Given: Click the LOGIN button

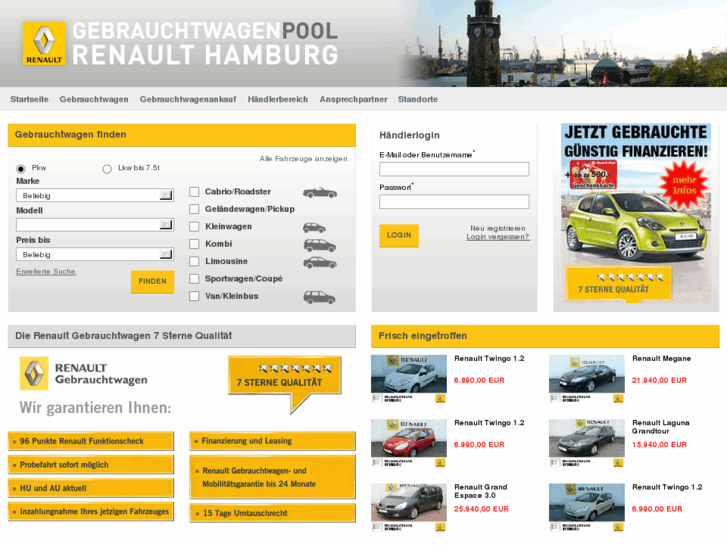Looking at the screenshot, I should pyautogui.click(x=399, y=235).
